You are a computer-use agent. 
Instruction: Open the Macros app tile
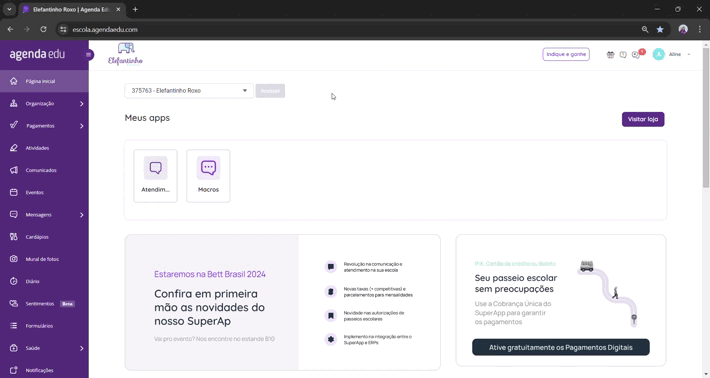point(208,176)
